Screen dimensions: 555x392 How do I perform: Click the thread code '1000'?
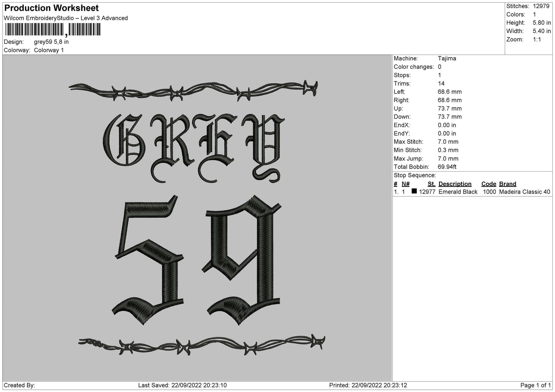pos(489,192)
